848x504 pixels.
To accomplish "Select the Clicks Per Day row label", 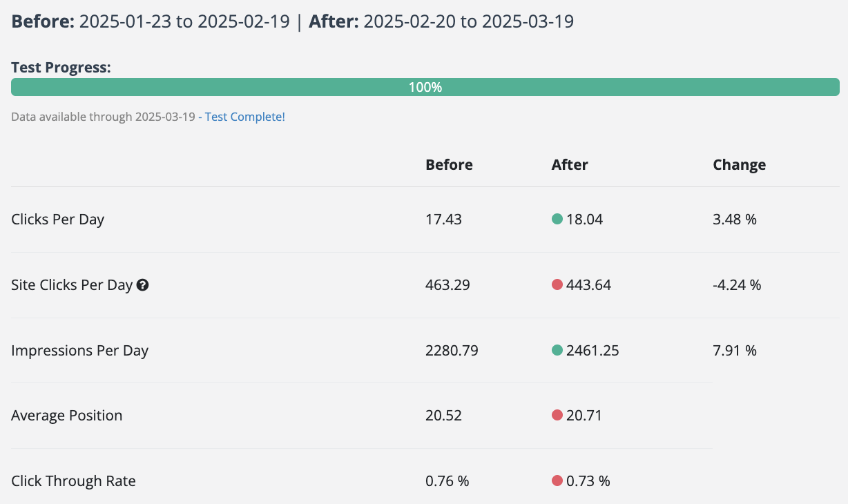I will coord(58,220).
